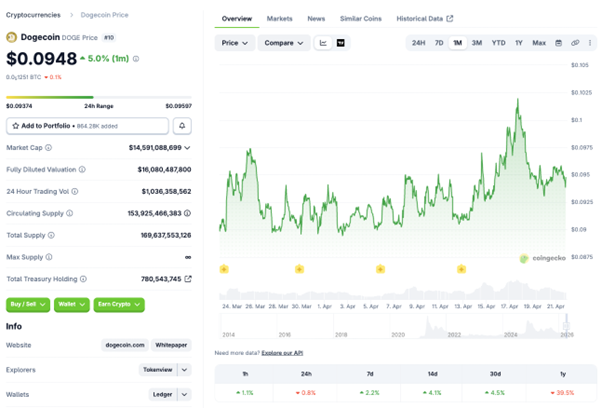The width and height of the screenshot is (602, 408).
Task: Open the Compare dropdown
Action: coord(283,43)
